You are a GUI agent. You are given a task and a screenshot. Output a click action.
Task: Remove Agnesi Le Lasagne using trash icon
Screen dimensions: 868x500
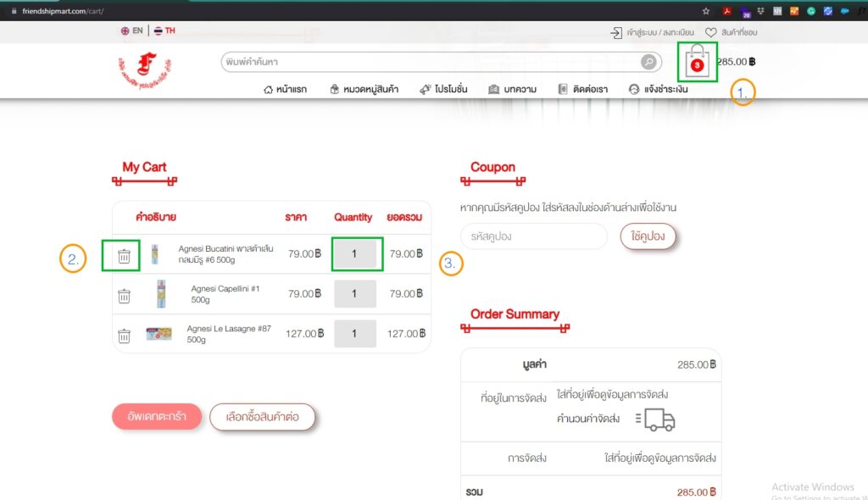(124, 336)
